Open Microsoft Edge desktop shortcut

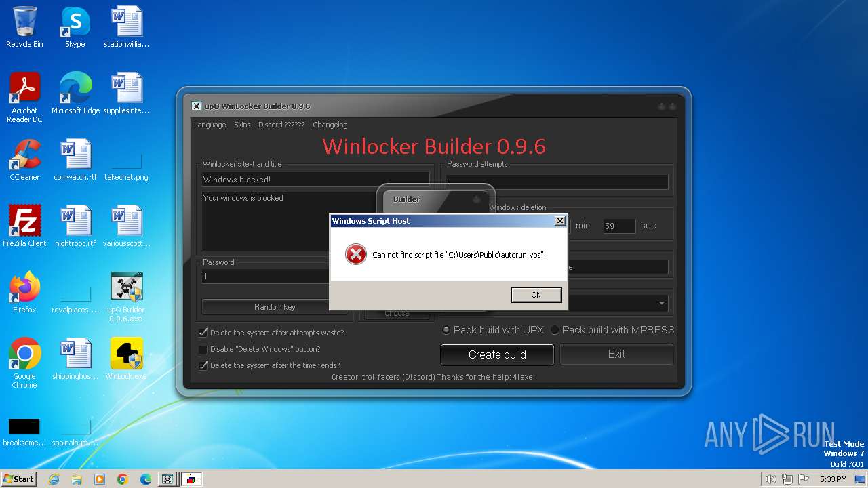(75, 94)
